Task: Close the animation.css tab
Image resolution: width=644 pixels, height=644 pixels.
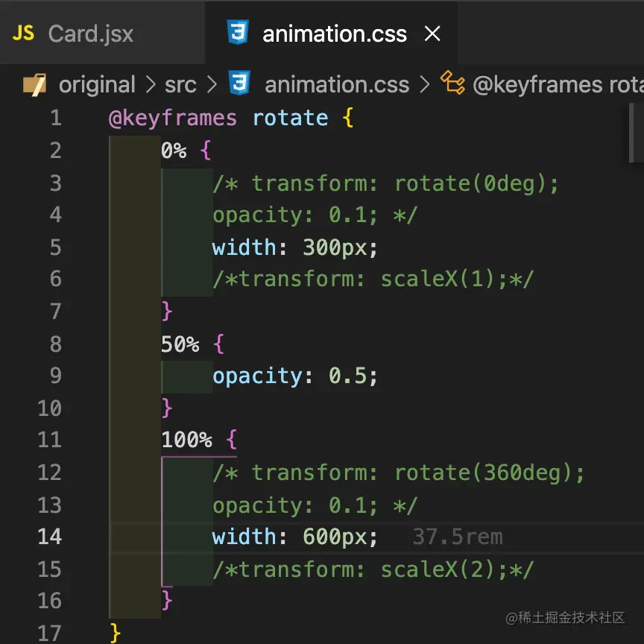Action: coord(432,34)
